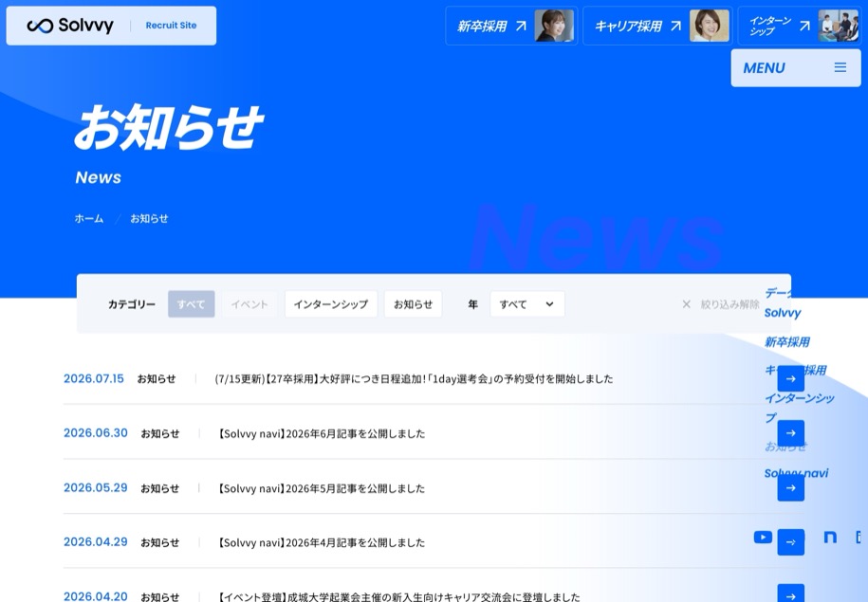
Task: Click the arrow button for 2026.04.29 news
Action: (x=790, y=542)
